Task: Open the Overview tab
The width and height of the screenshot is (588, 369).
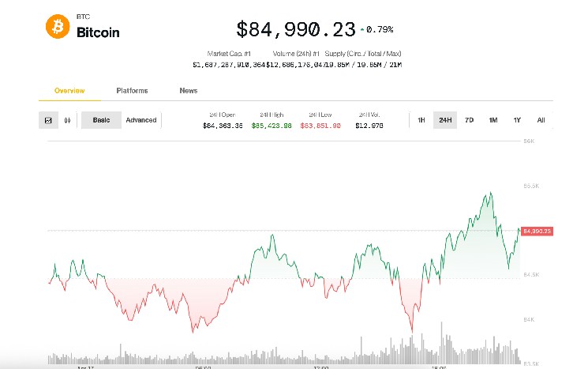Action: pos(69,91)
